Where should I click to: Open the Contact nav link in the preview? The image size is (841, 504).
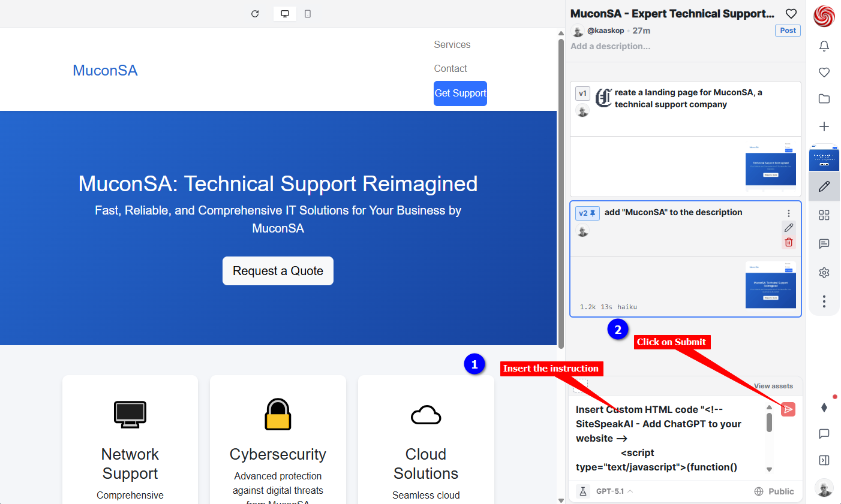pos(450,69)
